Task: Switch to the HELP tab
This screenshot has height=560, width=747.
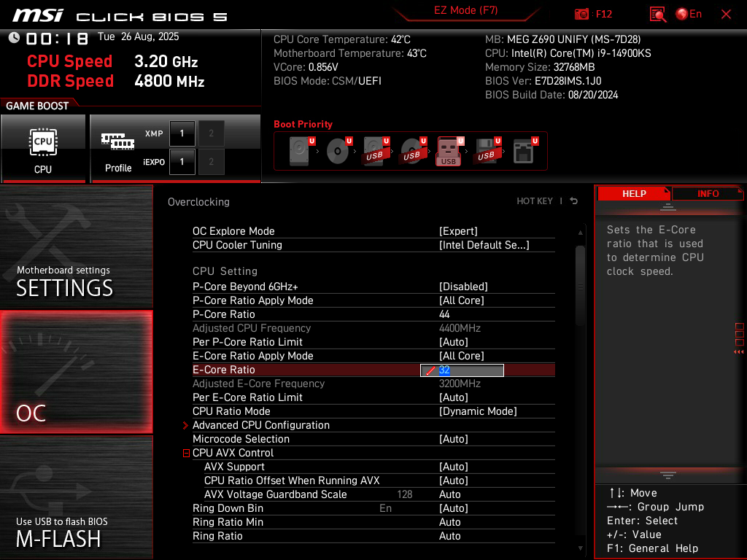Action: (x=634, y=193)
